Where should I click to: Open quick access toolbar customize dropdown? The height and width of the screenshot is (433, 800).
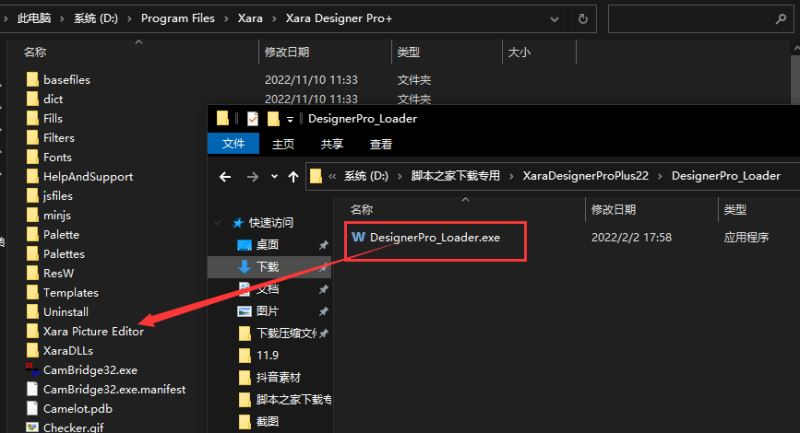coord(290,119)
